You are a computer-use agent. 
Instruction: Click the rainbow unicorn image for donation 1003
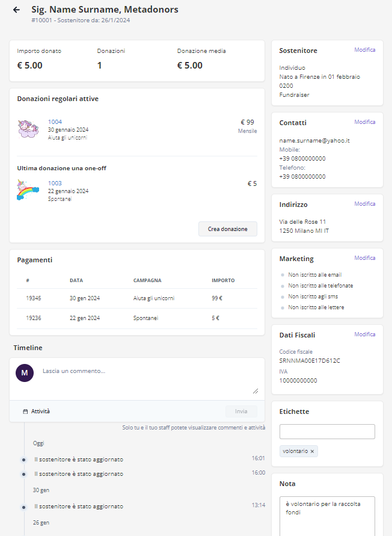[x=28, y=189]
